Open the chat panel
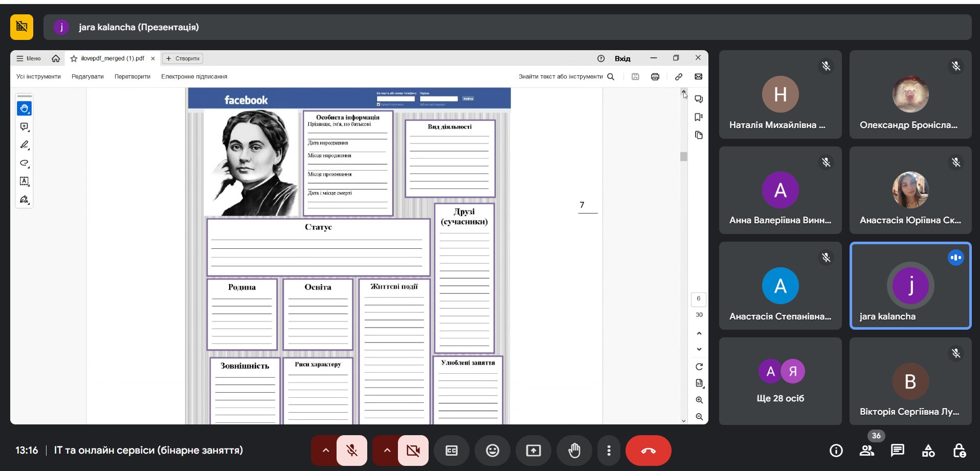Screen dimensions: 980x471 tap(898, 451)
